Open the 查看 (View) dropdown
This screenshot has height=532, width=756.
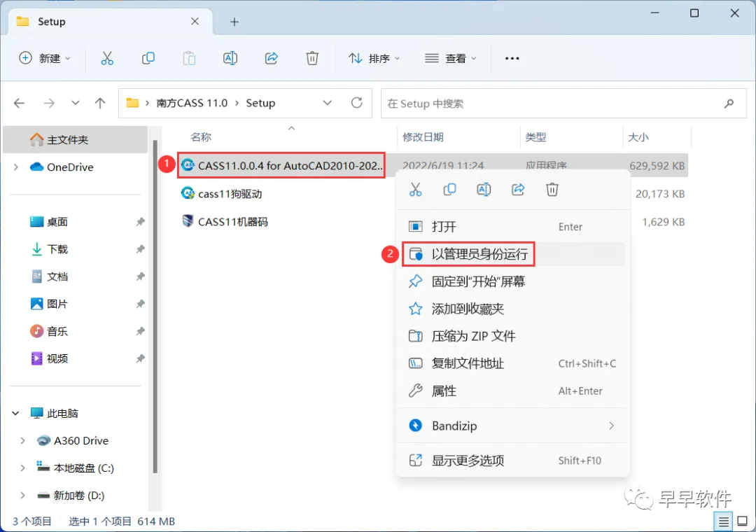450,58
